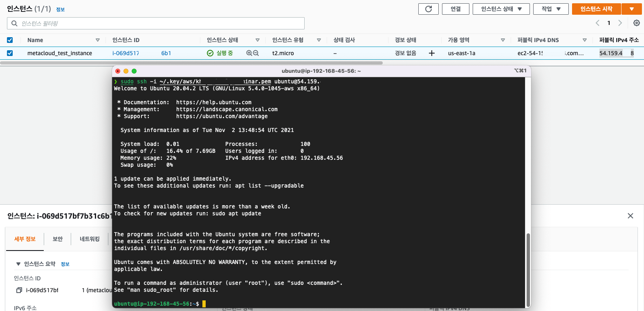The image size is (644, 311).
Task: Sort by public IPv4 DNS column arrow
Action: 585,40
